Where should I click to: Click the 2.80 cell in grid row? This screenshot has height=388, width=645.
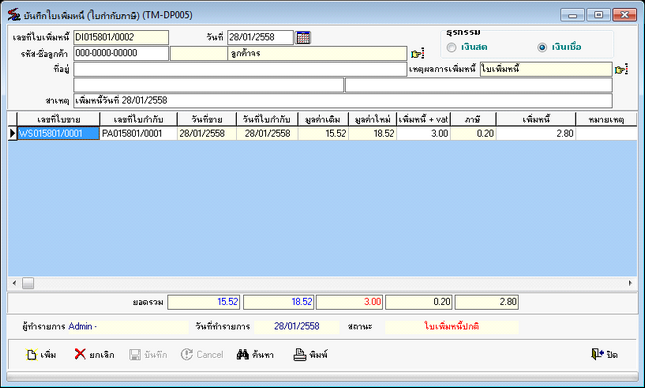[x=536, y=134]
